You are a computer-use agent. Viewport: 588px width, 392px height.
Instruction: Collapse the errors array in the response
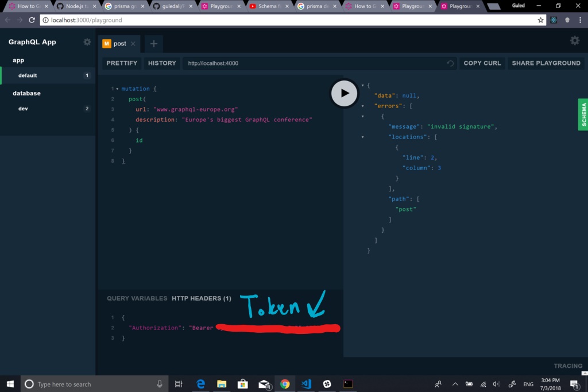coord(362,106)
